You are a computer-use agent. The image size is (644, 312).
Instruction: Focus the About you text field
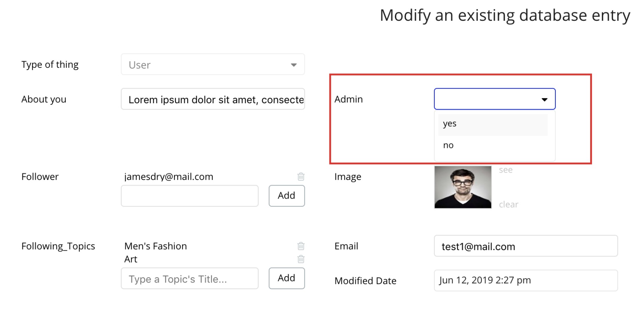213,99
